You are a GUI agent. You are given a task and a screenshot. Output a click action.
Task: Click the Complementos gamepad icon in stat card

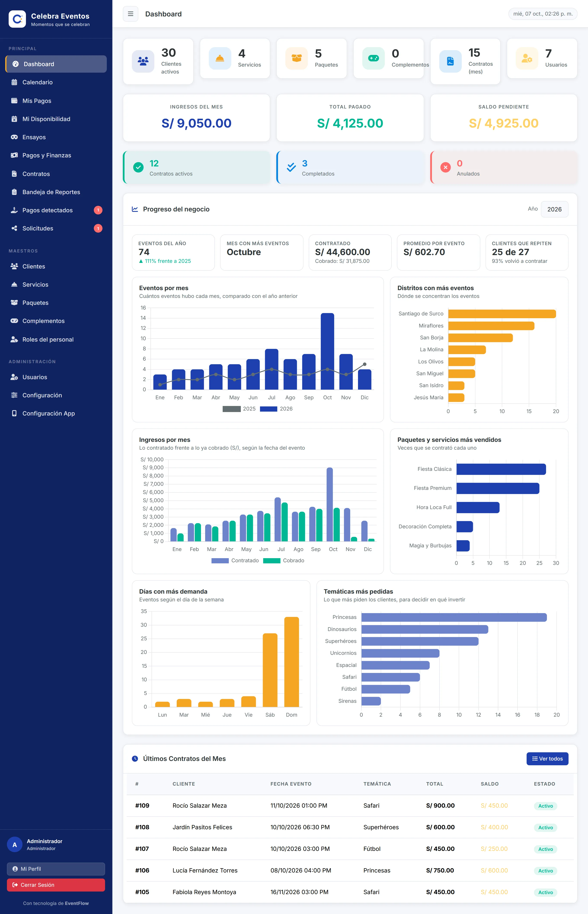tap(373, 58)
